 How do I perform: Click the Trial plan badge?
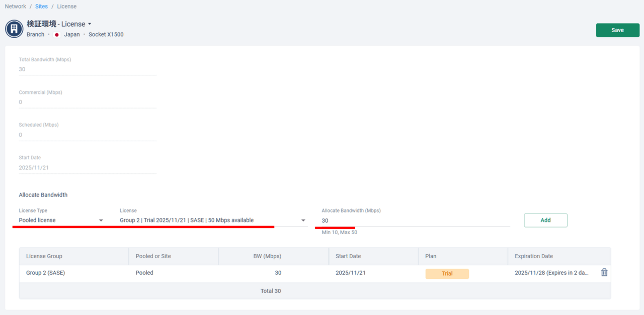pos(447,274)
